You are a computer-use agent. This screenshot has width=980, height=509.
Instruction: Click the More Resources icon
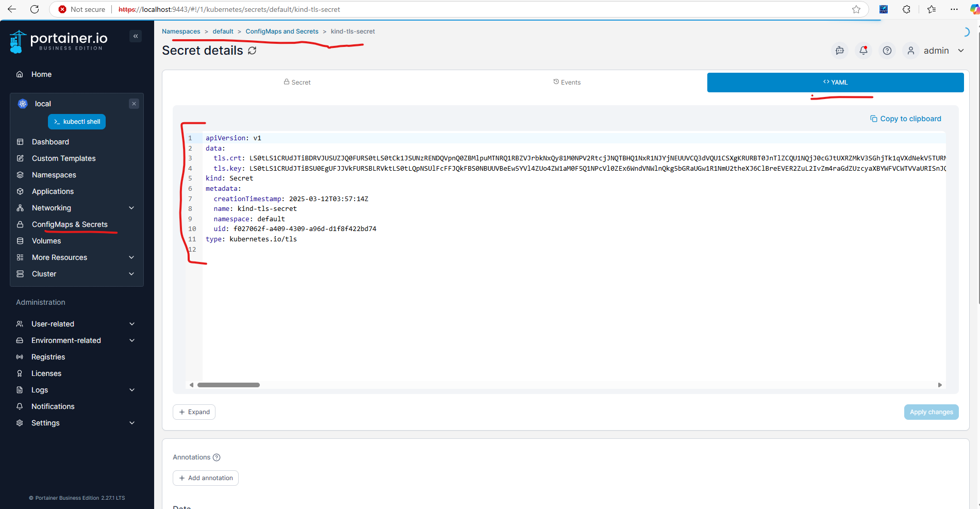click(20, 257)
